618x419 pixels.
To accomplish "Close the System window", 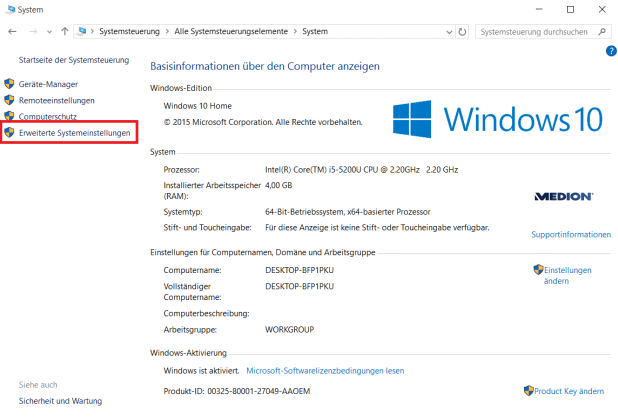I will click(602, 9).
